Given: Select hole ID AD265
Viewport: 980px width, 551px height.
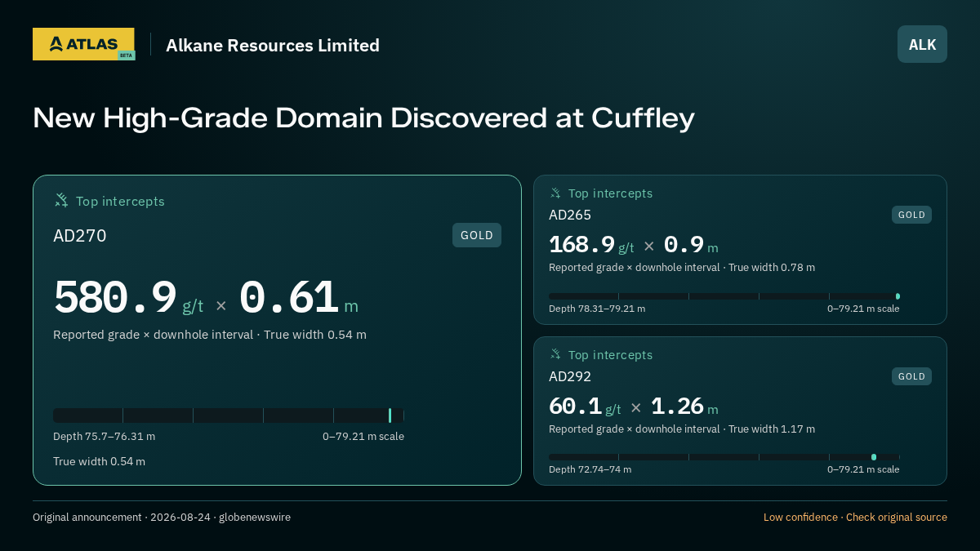Looking at the screenshot, I should (x=570, y=215).
